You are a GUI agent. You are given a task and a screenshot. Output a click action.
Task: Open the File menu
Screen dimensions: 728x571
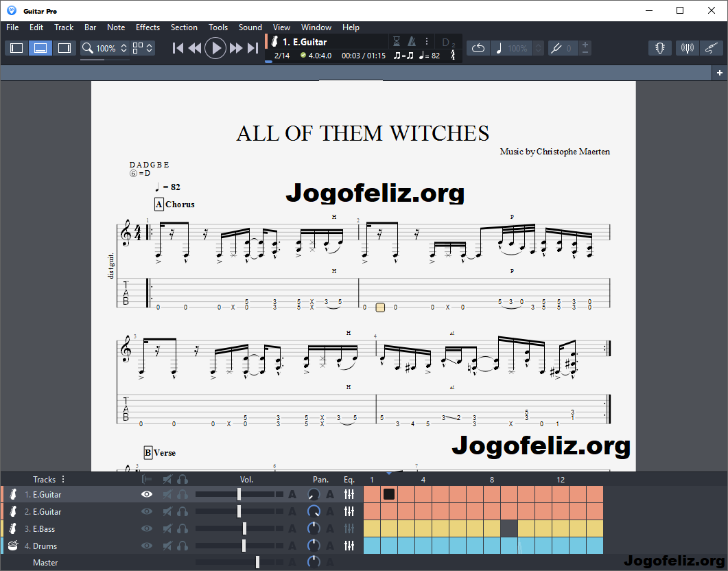[12, 27]
